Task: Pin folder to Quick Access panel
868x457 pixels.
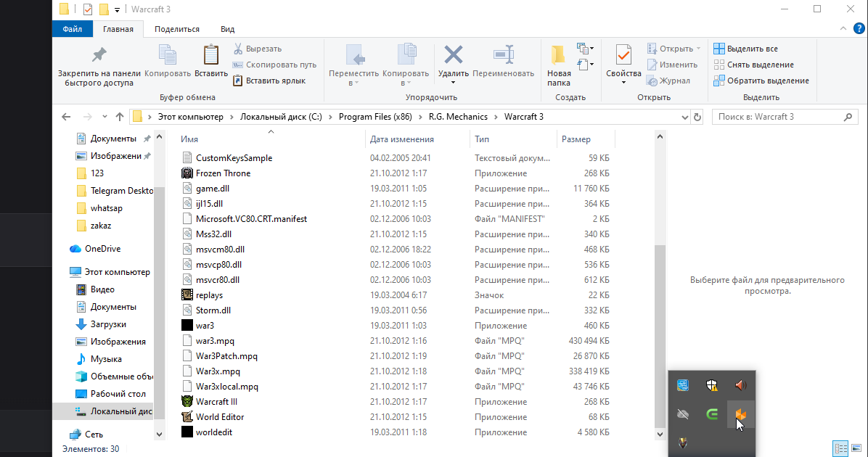Action: coord(99,65)
